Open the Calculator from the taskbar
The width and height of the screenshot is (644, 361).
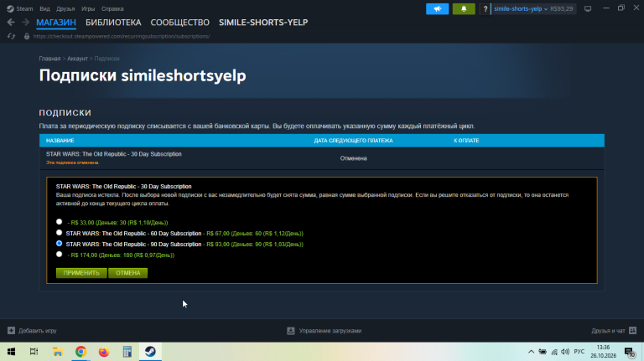(x=127, y=352)
